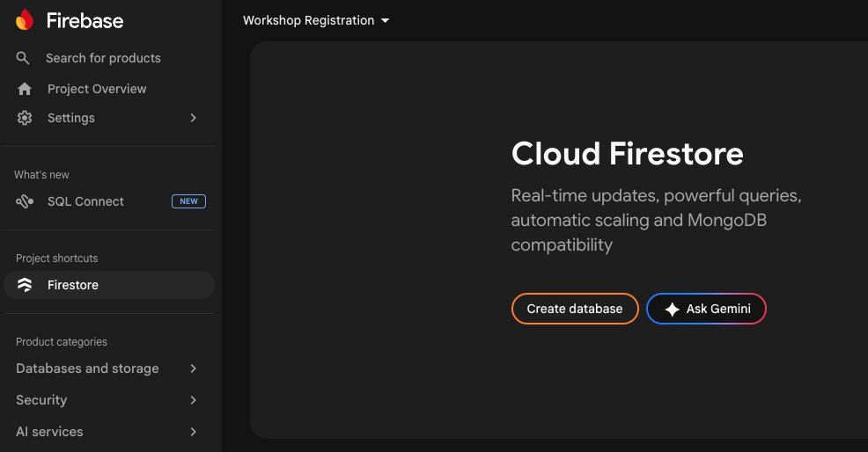The width and height of the screenshot is (868, 452).
Task: Click the NEW badge next to SQL Connect
Action: click(x=188, y=201)
